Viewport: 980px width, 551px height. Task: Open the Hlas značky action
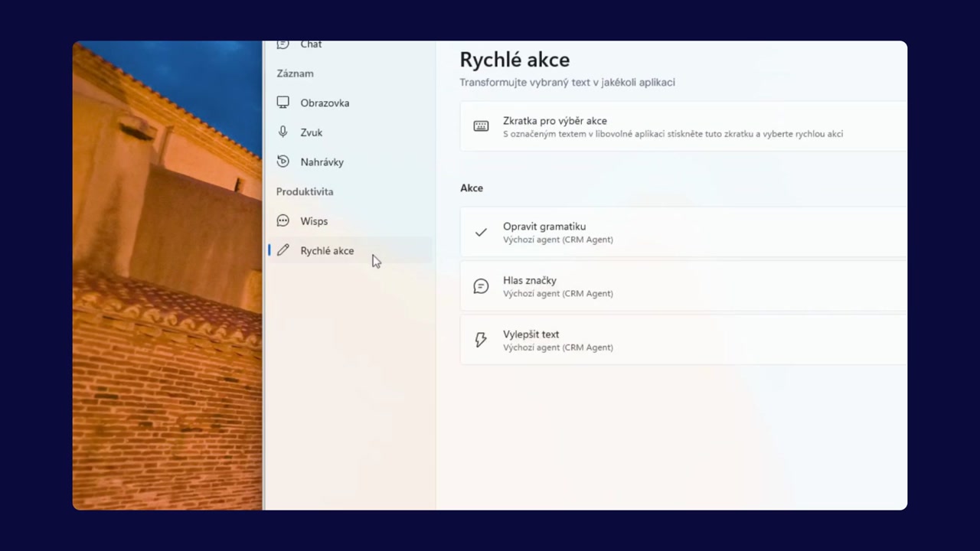(684, 286)
